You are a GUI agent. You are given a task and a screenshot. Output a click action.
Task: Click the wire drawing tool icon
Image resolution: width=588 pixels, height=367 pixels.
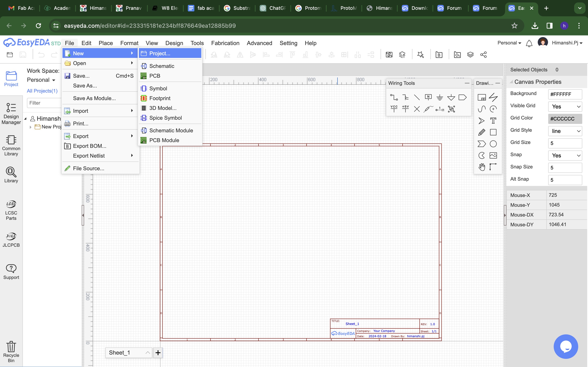pyautogui.click(x=394, y=97)
